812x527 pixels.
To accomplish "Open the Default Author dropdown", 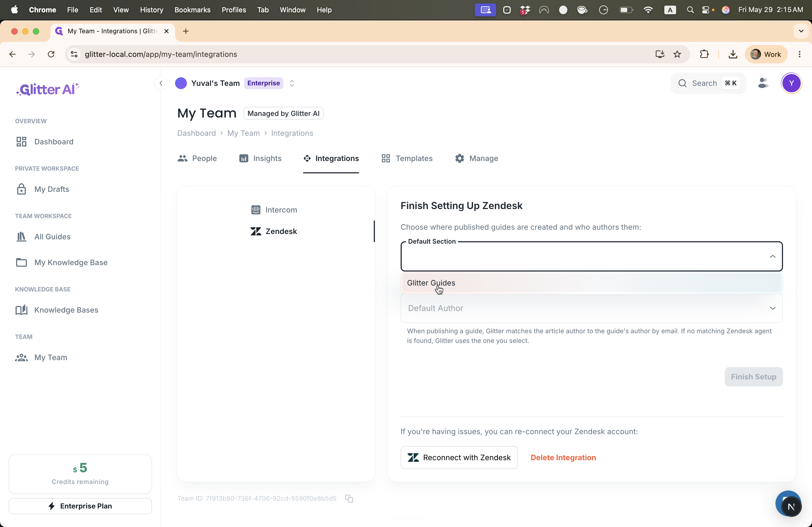I will [x=591, y=308].
